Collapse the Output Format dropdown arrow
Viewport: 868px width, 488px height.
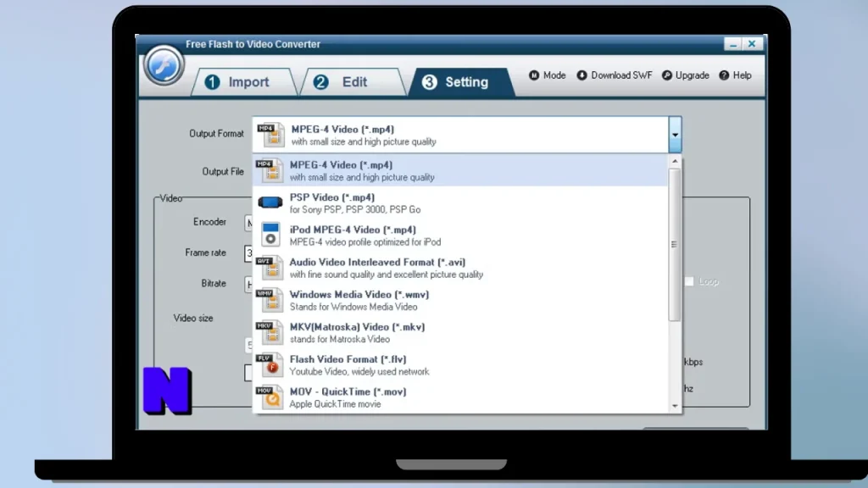tap(675, 135)
